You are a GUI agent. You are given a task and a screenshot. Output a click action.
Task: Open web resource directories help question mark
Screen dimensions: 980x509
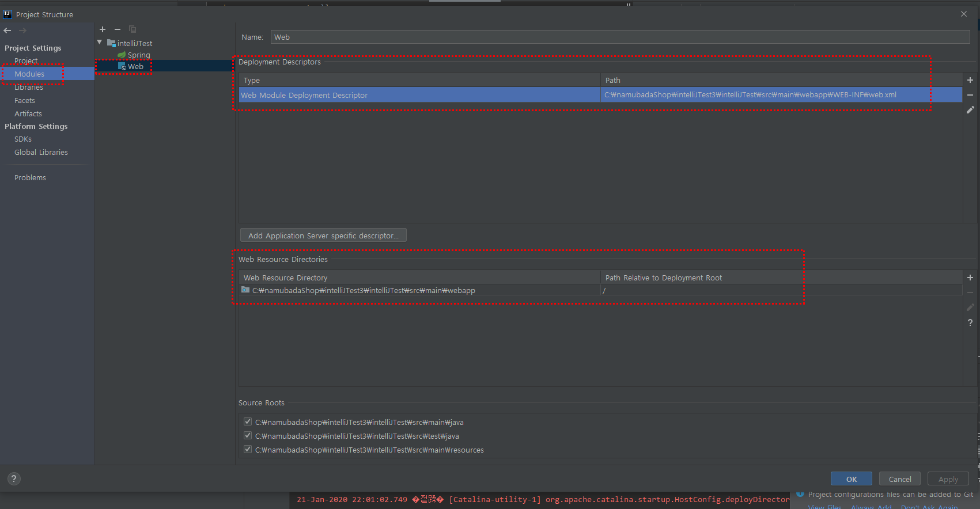click(x=970, y=322)
